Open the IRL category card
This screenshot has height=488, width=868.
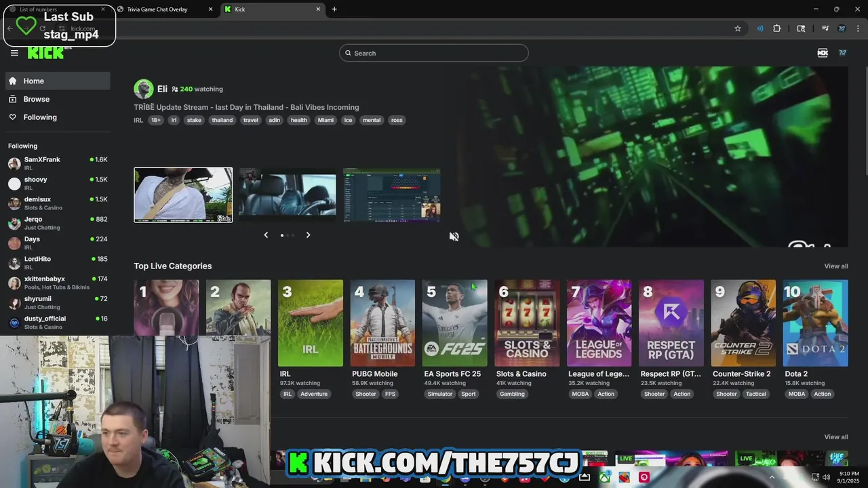coord(311,323)
